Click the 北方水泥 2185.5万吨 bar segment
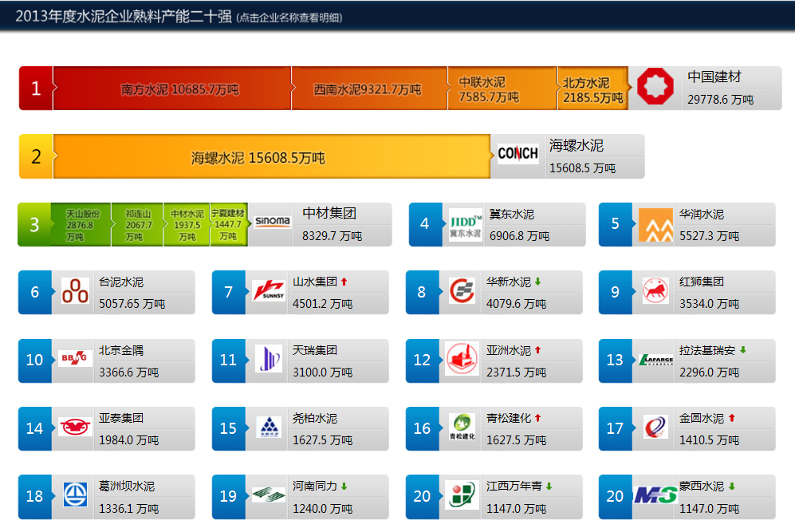This screenshot has height=532, width=795. point(593,89)
